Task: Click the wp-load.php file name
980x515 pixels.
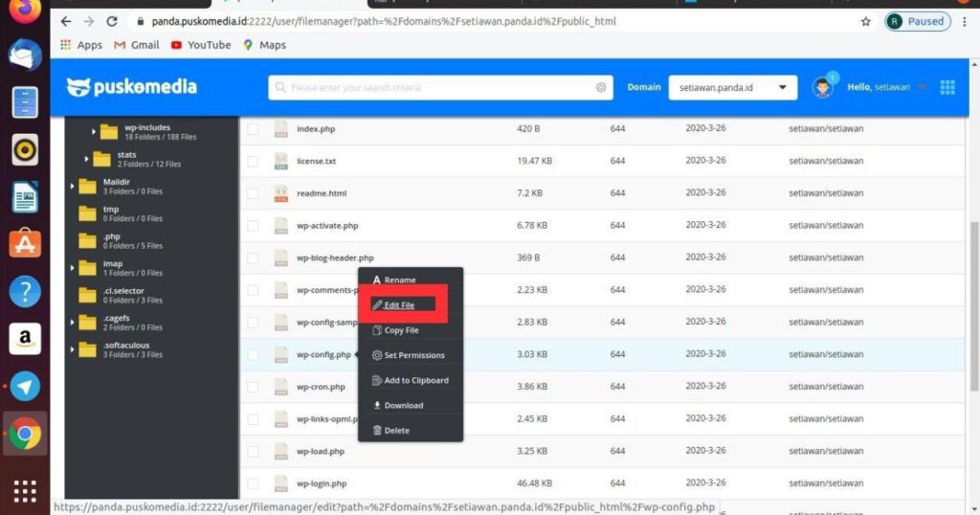Action: point(320,451)
